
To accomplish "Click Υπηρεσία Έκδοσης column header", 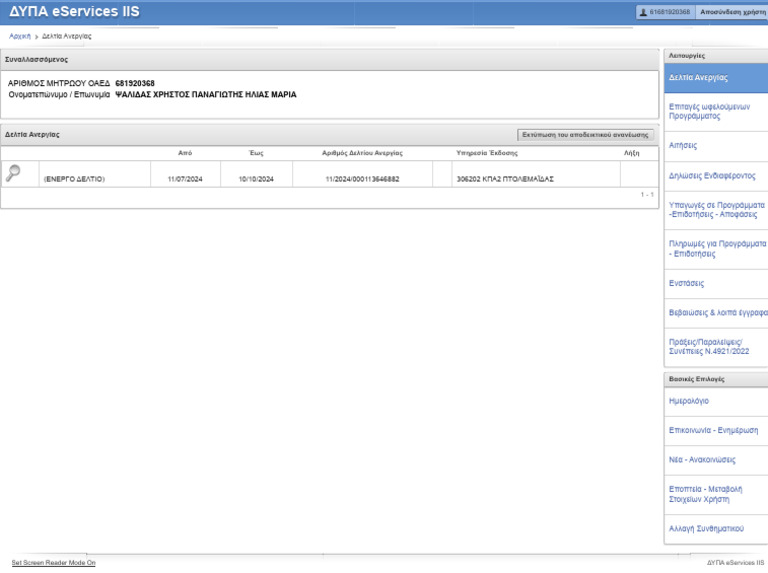I will tap(487, 153).
